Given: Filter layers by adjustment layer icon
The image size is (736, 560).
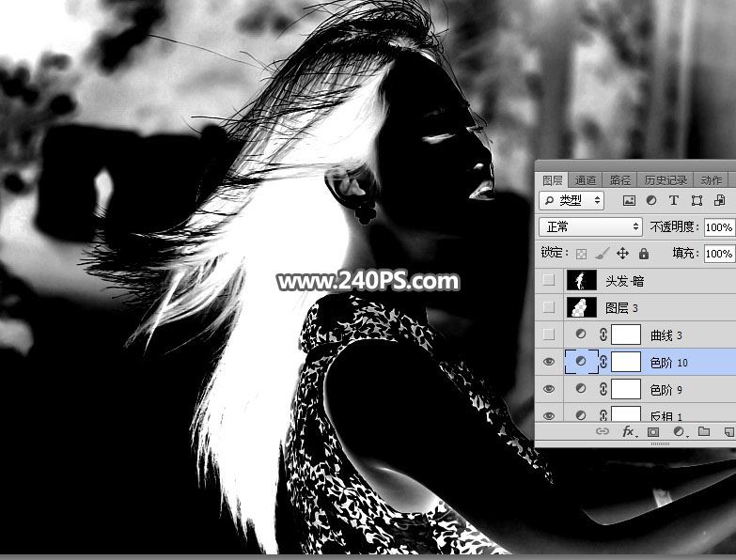Looking at the screenshot, I should (651, 201).
